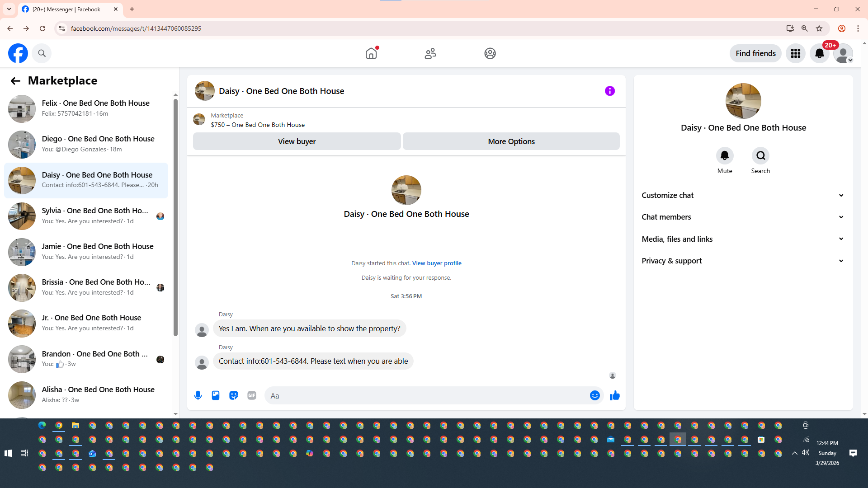Open the notifications bell
Viewport: 868px width, 488px height.
[819, 53]
